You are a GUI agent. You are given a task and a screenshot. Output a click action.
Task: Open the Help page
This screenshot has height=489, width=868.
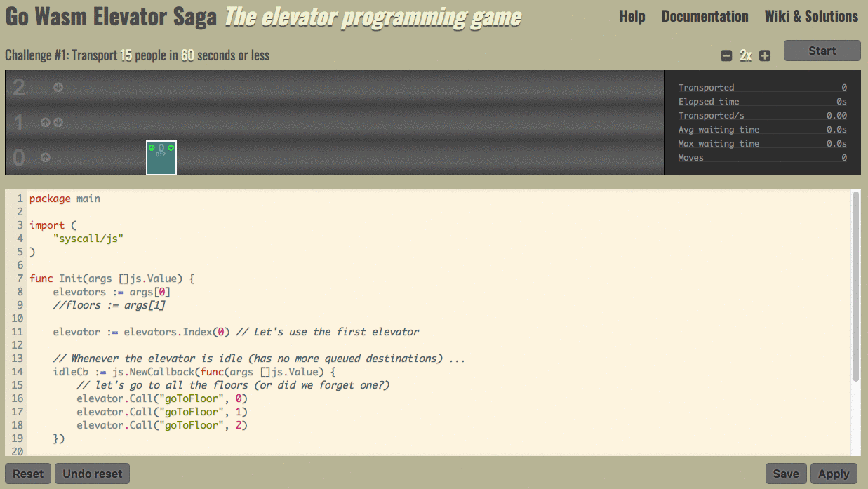632,16
